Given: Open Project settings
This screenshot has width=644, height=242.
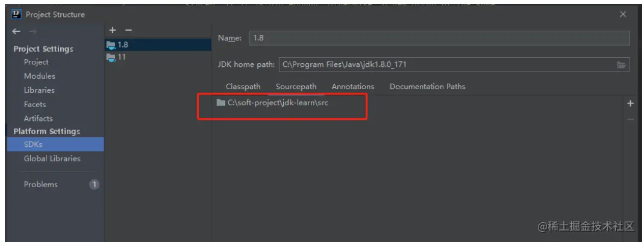Looking at the screenshot, I should coord(36,62).
